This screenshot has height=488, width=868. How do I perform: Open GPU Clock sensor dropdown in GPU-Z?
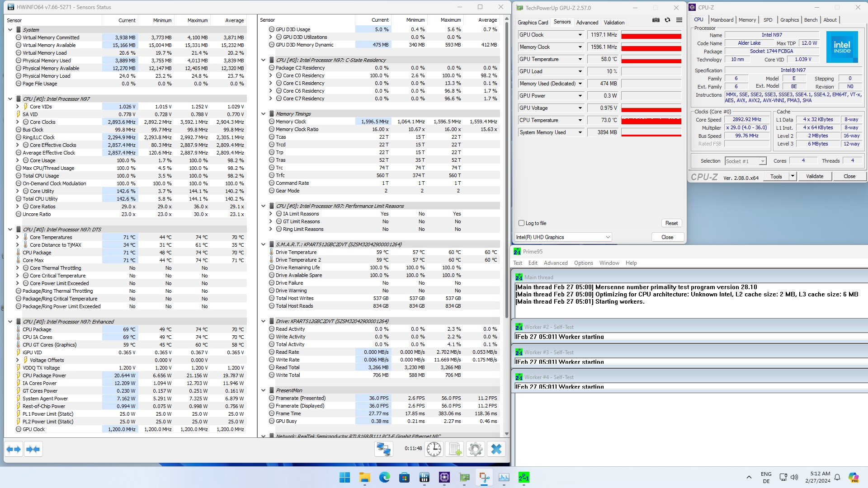580,35
